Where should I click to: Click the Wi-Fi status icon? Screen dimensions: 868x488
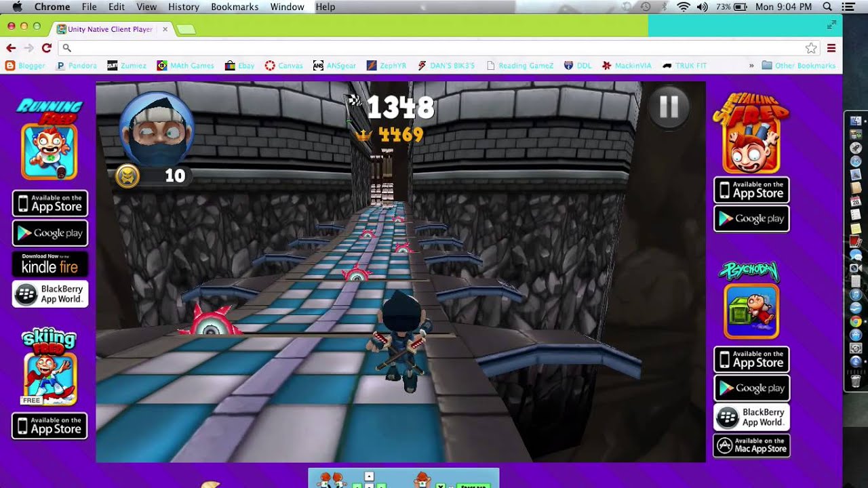tap(683, 7)
